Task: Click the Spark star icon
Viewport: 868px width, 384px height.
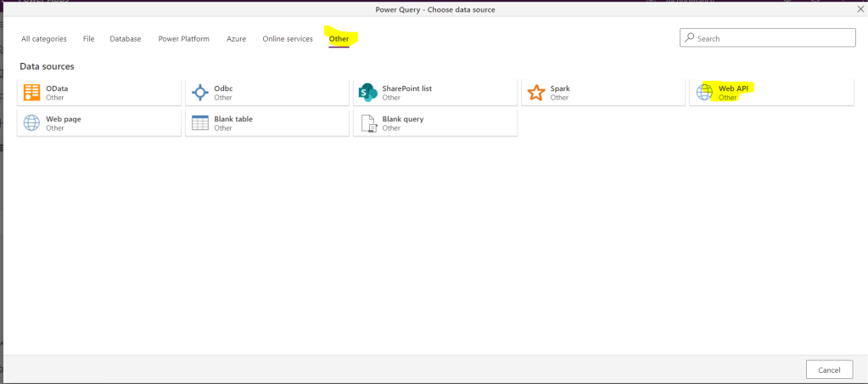Action: tap(536, 93)
